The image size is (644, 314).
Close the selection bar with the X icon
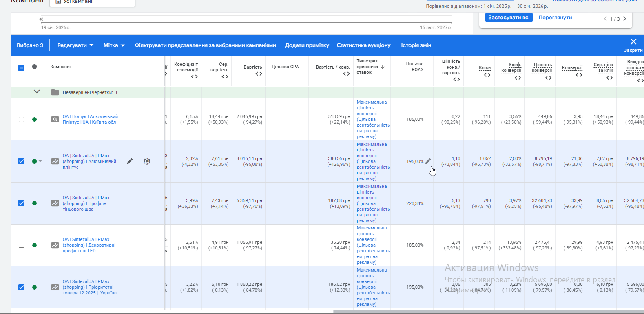coord(633,42)
